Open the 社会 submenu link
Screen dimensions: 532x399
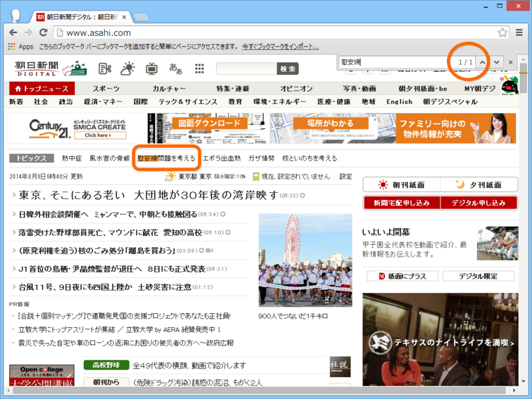coord(41,102)
